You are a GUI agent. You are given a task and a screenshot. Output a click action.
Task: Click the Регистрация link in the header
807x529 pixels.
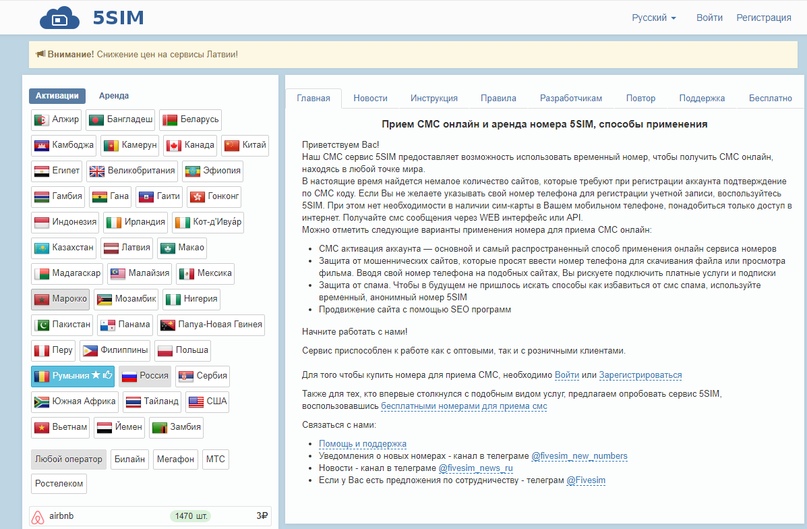coord(763,18)
